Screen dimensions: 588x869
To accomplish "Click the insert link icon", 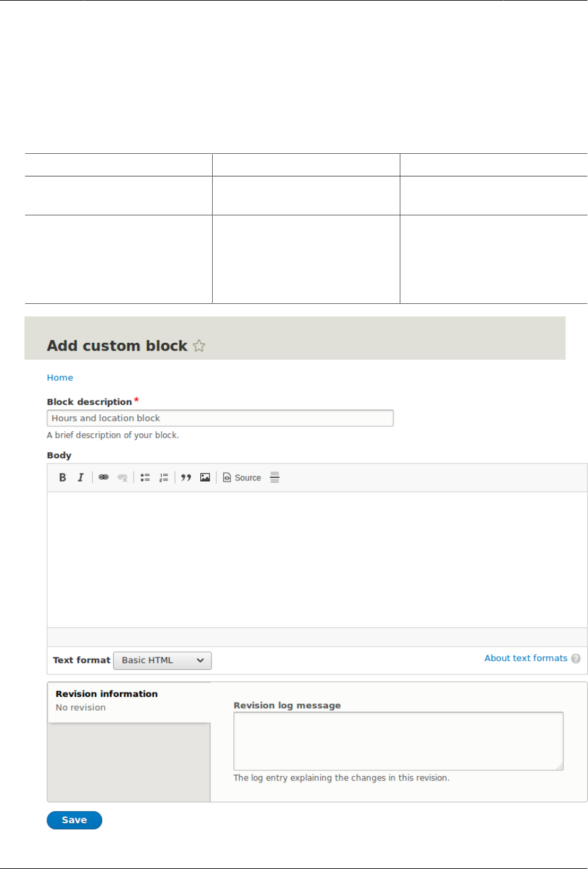I will [104, 478].
